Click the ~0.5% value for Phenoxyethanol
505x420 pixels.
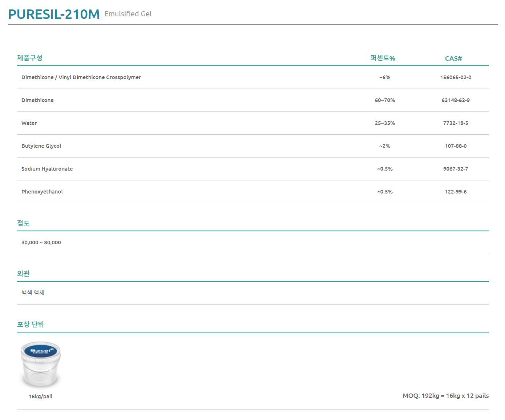pos(385,192)
